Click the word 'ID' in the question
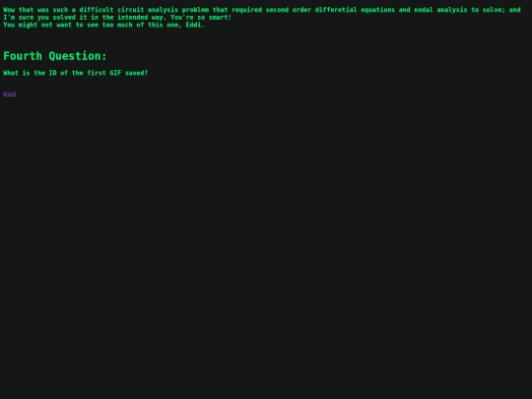 point(52,73)
